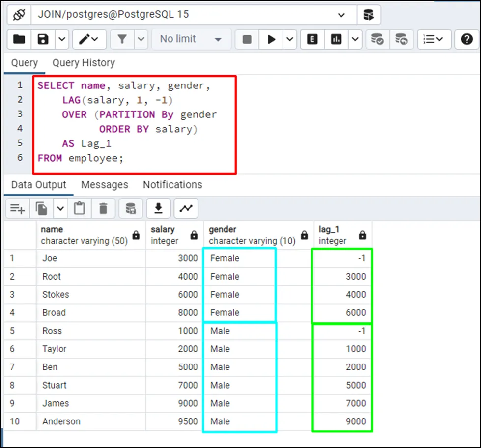481x448 pixels.
Task: Click the connection status icon
Action: (x=19, y=15)
